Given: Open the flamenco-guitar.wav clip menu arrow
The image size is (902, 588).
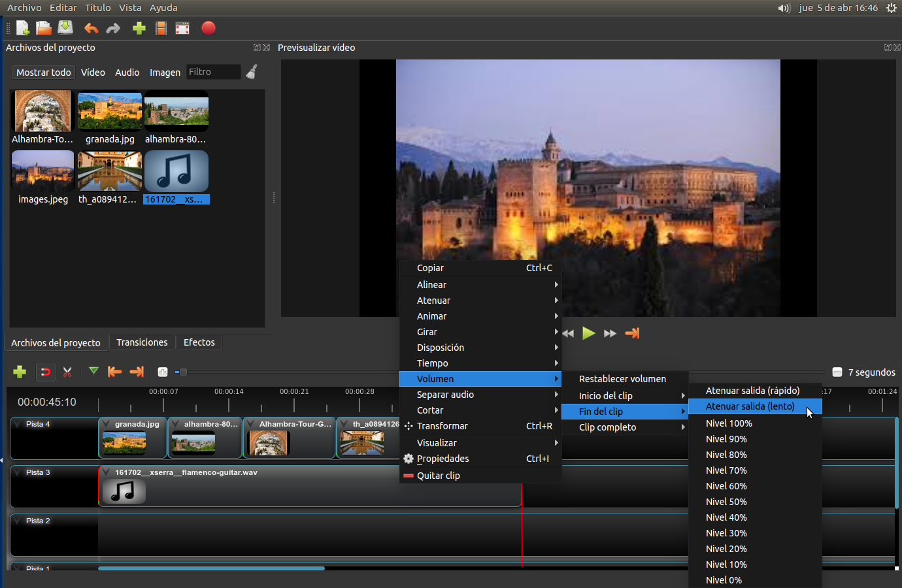Looking at the screenshot, I should [x=106, y=472].
